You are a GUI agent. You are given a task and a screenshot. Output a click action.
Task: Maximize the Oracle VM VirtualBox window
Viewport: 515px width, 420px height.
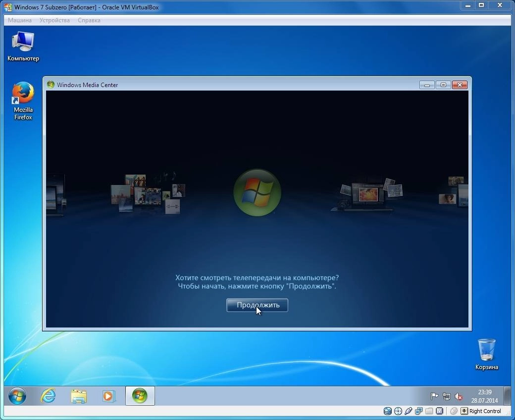[x=481, y=5]
